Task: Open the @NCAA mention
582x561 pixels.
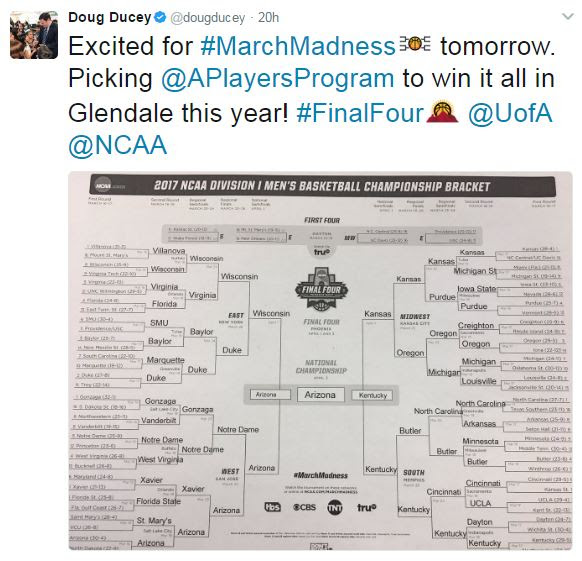Action: tap(118, 145)
